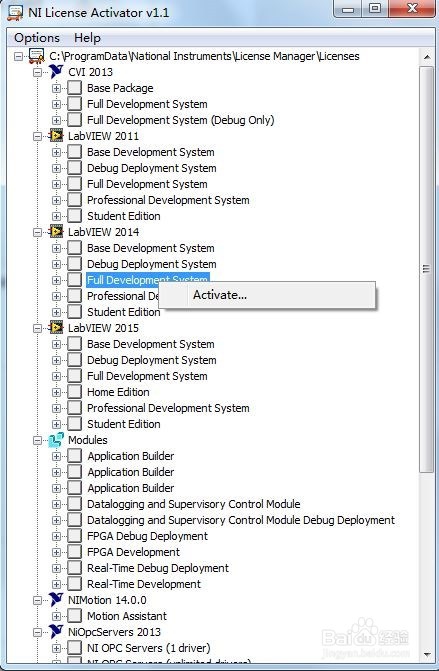The height and width of the screenshot is (671, 439).
Task: Select LabVIEW 2011 Student Edition entry
Action: tap(124, 216)
